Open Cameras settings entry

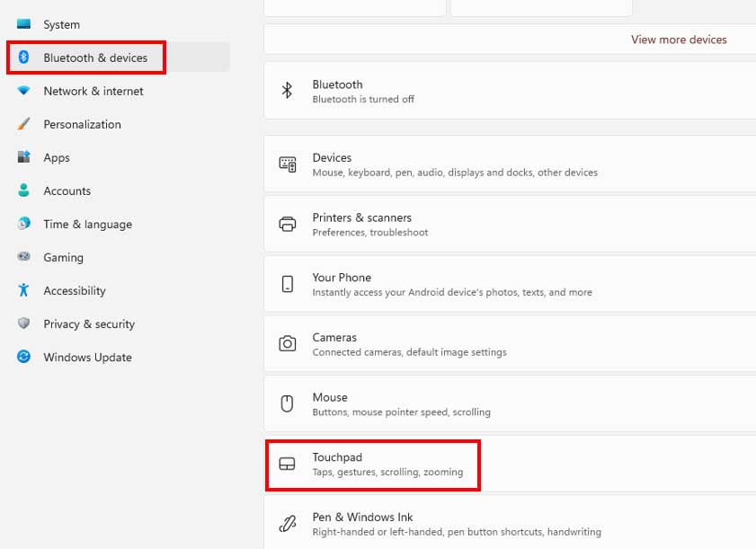(510, 343)
